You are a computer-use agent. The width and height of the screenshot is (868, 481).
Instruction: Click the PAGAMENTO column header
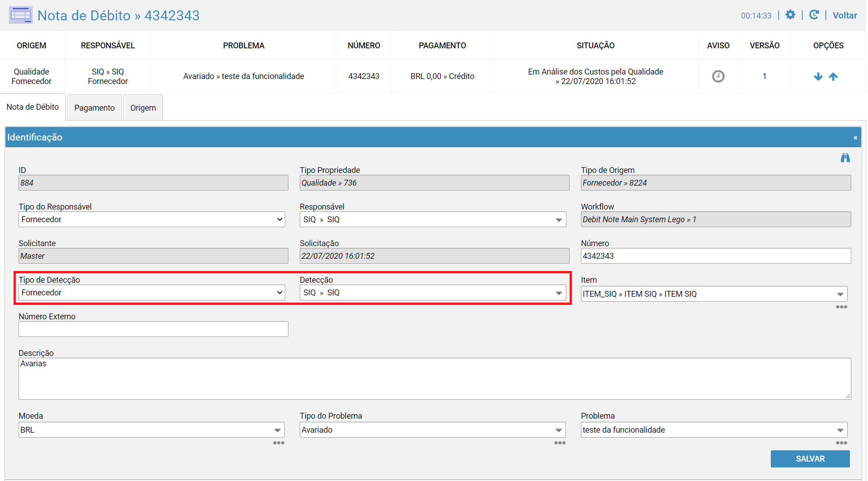[x=442, y=46]
